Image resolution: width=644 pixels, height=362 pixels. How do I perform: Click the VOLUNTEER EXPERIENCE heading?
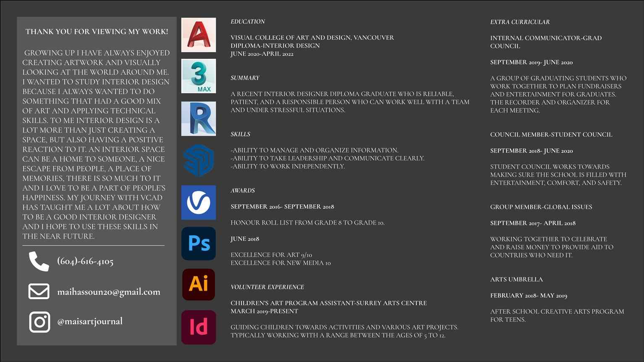(267, 287)
